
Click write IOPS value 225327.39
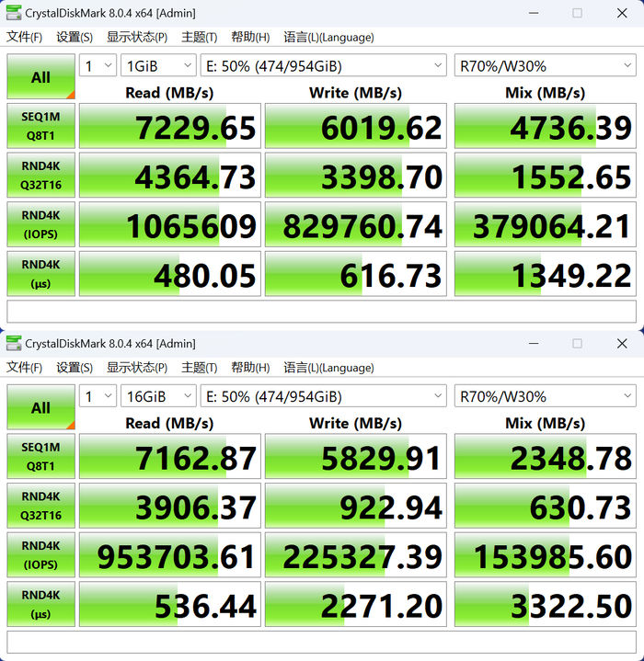(355, 554)
